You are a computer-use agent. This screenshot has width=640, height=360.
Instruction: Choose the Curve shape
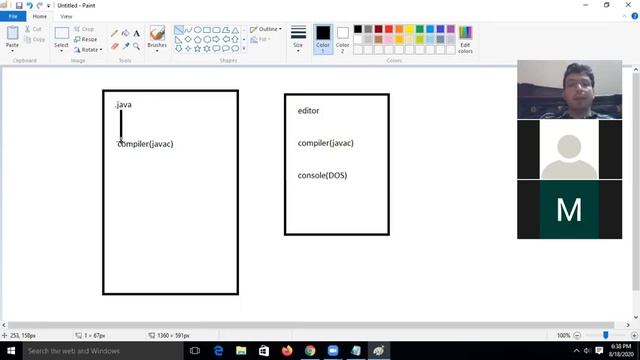point(188,30)
